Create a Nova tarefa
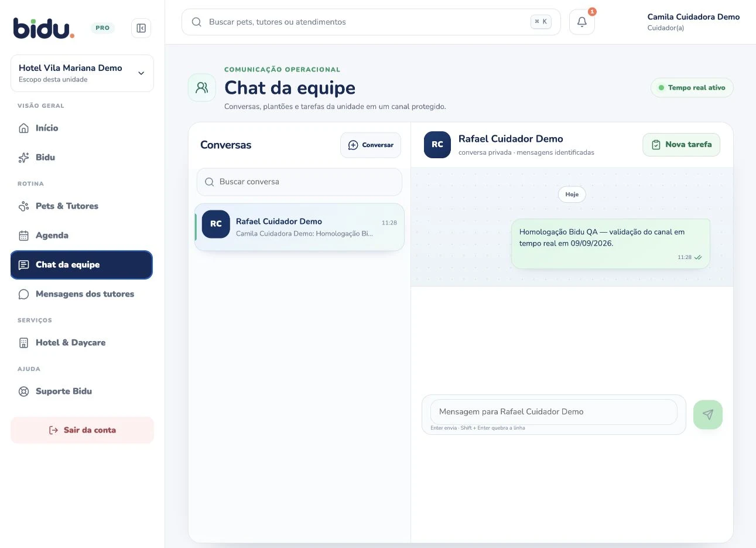Image resolution: width=756 pixels, height=548 pixels. pyautogui.click(x=682, y=145)
